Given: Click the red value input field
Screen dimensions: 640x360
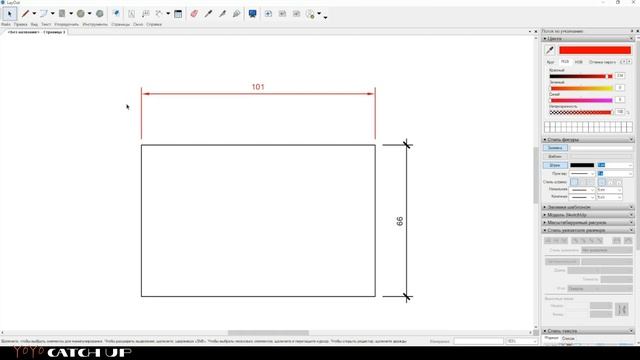Looking at the screenshot, I should [x=620, y=76].
